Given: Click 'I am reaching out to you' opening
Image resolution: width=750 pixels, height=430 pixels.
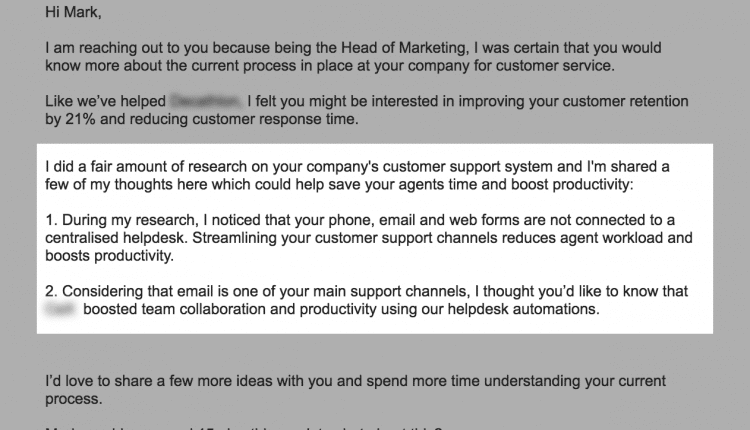Looking at the screenshot, I should 127,48.
